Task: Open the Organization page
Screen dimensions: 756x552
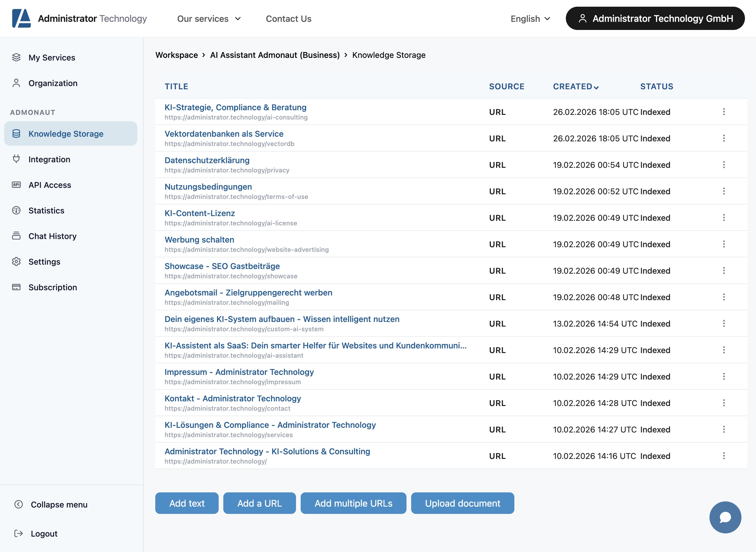Action: (x=53, y=83)
